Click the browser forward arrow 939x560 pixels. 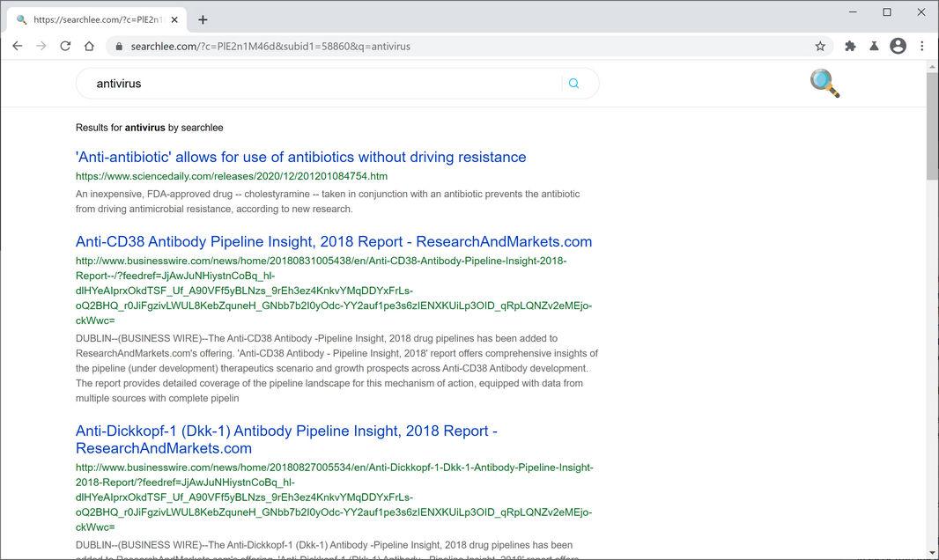click(41, 46)
